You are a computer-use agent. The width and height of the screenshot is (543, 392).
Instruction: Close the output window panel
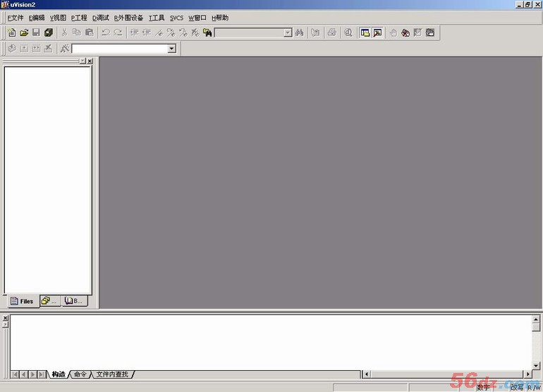coord(5,318)
